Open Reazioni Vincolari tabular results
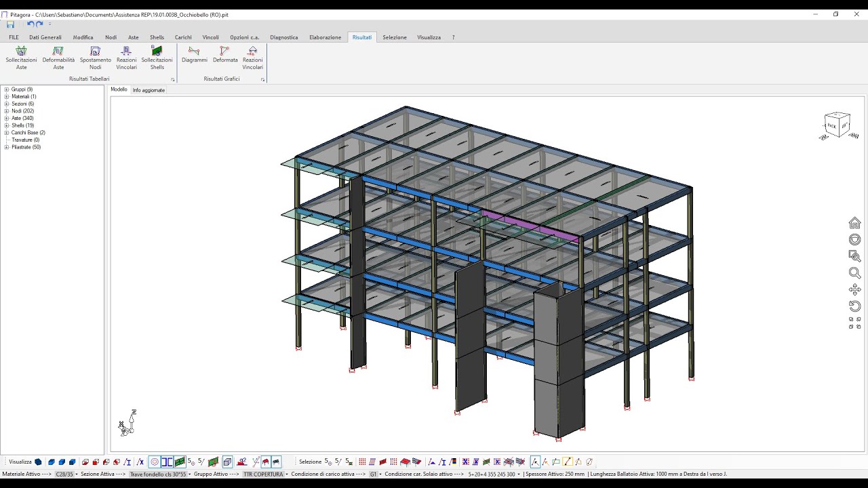The image size is (868, 488). coord(126,58)
